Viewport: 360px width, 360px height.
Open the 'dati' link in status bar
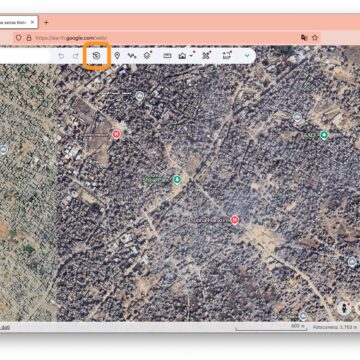(5, 327)
